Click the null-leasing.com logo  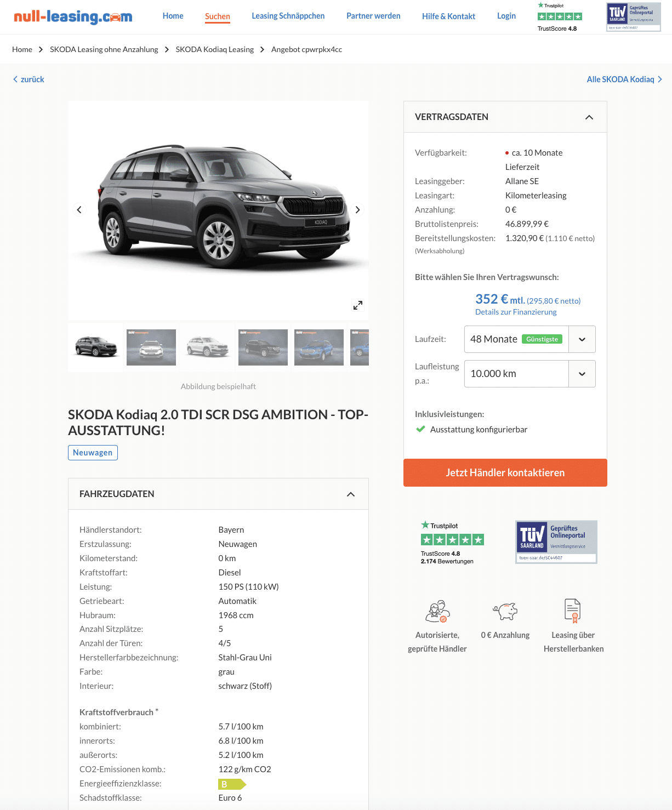[x=73, y=17]
